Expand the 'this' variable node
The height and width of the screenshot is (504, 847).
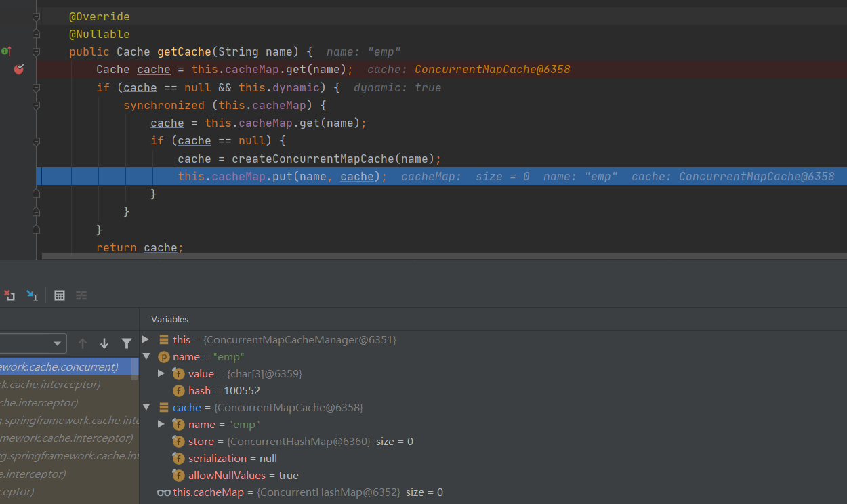[x=146, y=339]
